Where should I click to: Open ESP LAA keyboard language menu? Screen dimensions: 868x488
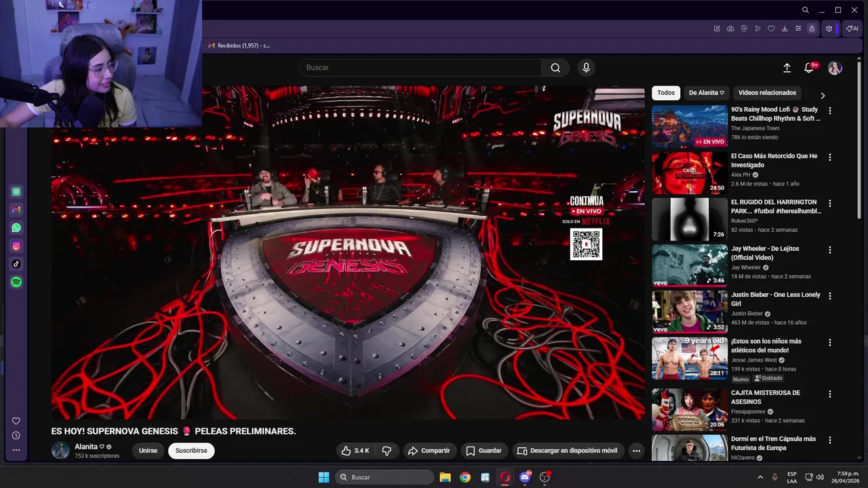pos(792,477)
